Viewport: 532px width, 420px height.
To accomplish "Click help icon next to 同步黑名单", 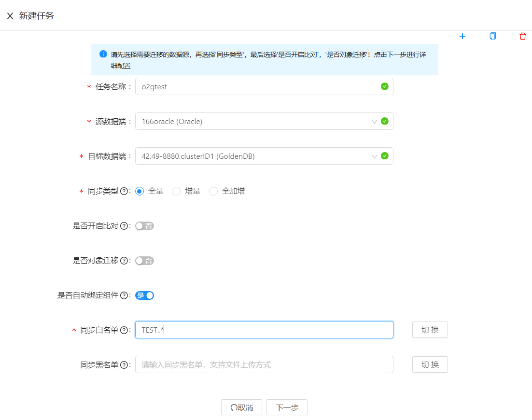I will pyautogui.click(x=124, y=365).
